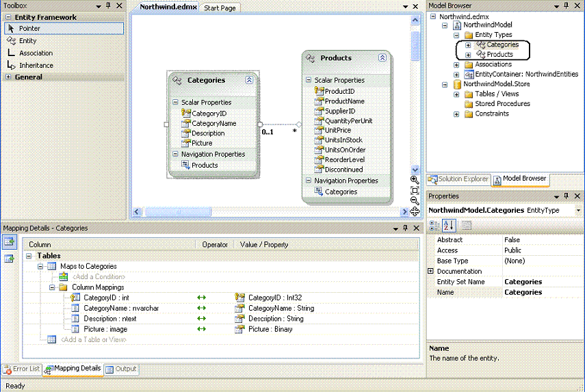Choose the Inheritance tool in the Toolbox

coord(36,65)
